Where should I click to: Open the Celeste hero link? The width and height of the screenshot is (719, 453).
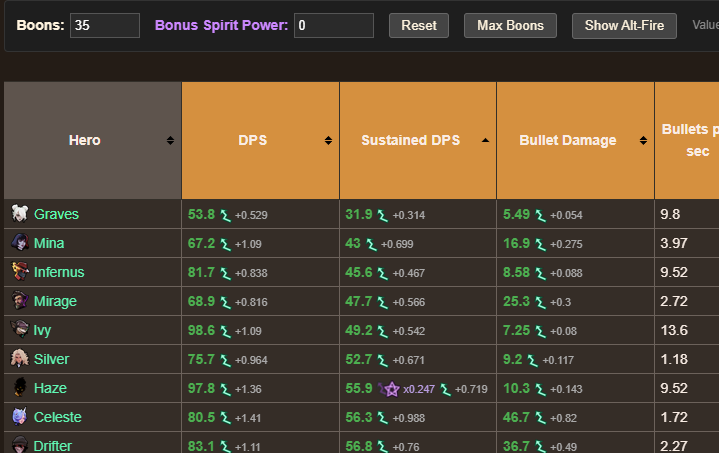(58, 417)
